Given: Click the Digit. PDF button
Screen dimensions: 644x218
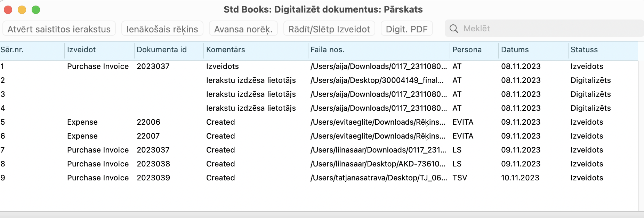Looking at the screenshot, I should point(406,29).
